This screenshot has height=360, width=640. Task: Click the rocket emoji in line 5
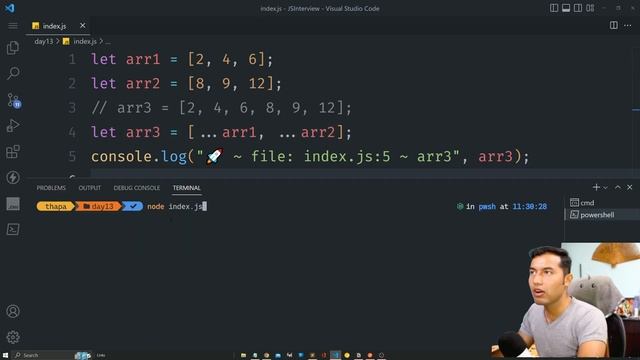coord(215,156)
